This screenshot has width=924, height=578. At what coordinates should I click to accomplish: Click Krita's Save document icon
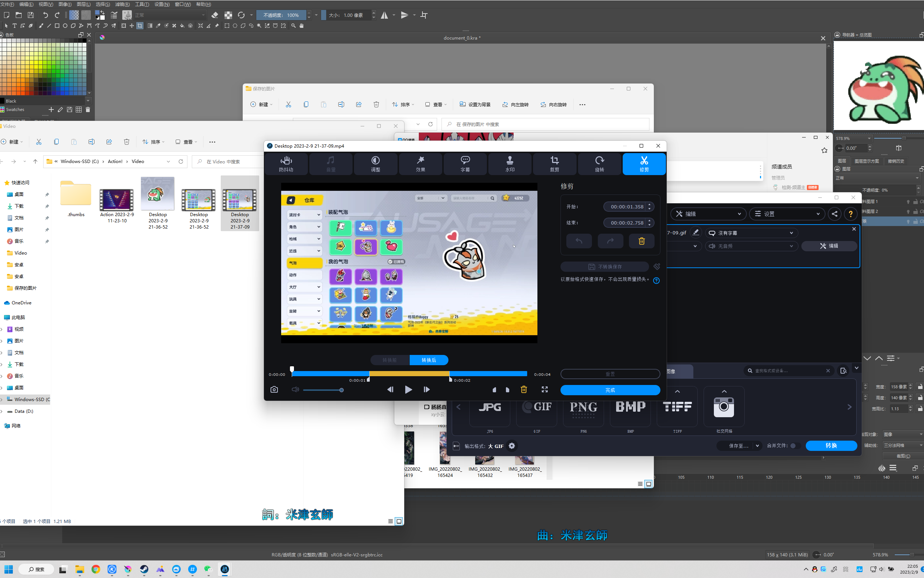(31, 15)
